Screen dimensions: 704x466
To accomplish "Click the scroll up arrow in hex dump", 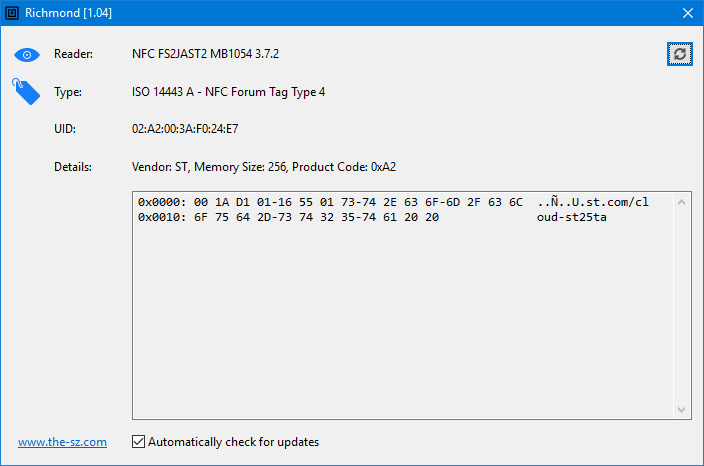I will (x=681, y=202).
